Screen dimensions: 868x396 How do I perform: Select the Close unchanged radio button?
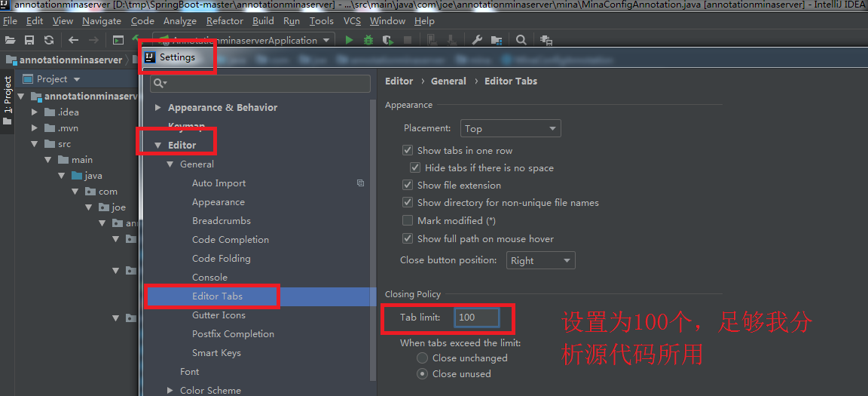point(423,358)
